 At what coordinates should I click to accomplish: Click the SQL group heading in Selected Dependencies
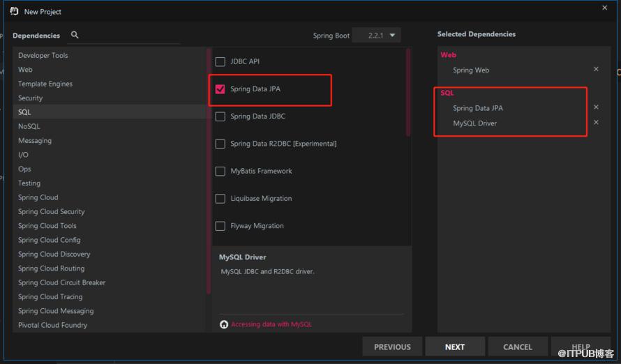tap(447, 93)
